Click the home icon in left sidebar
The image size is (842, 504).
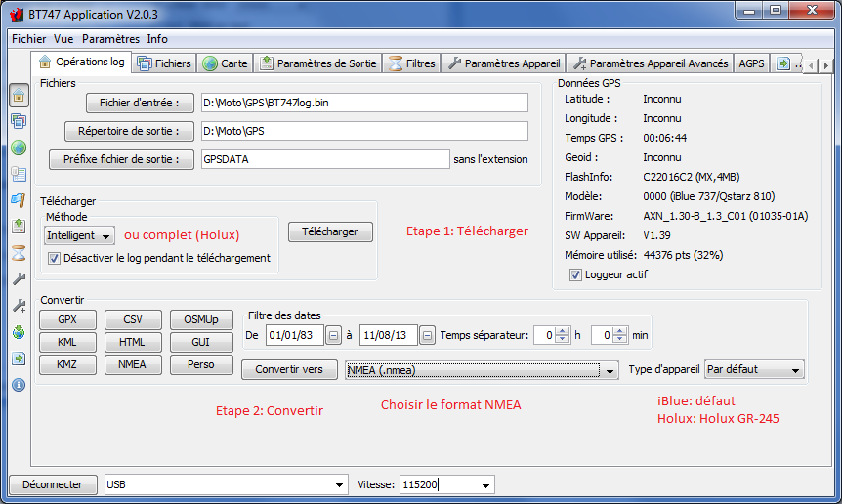coord(19,95)
